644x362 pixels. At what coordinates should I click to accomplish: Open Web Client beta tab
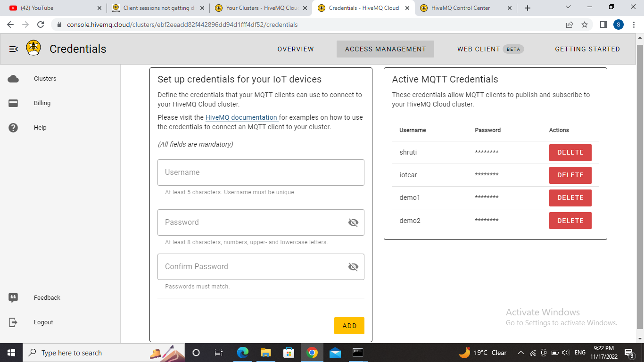click(x=490, y=49)
